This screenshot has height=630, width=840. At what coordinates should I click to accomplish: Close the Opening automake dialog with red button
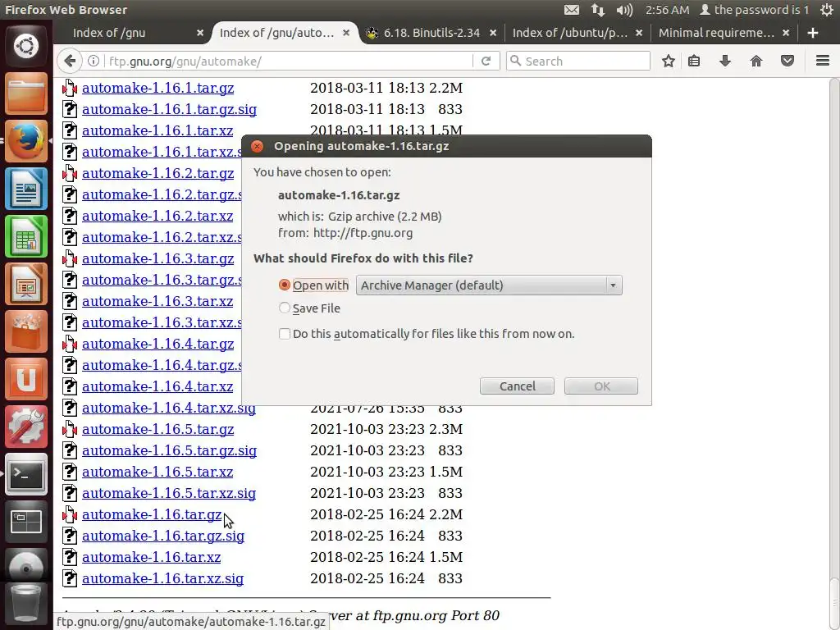click(257, 146)
